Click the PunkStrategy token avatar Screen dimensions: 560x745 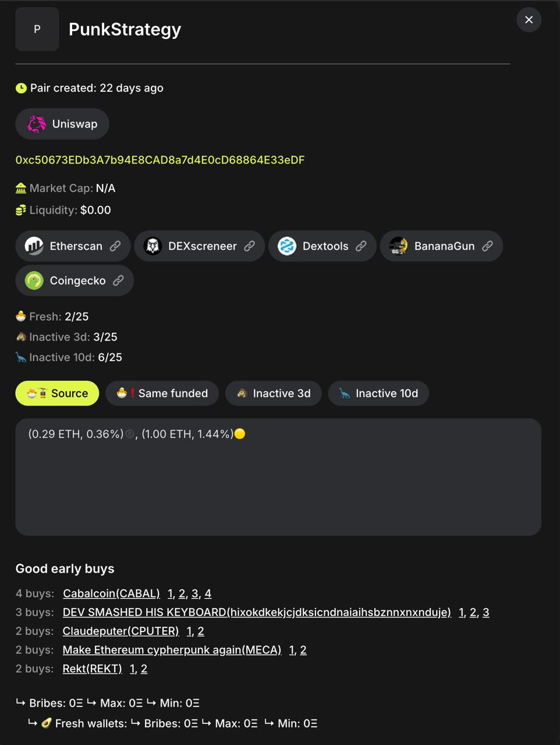[x=37, y=29]
